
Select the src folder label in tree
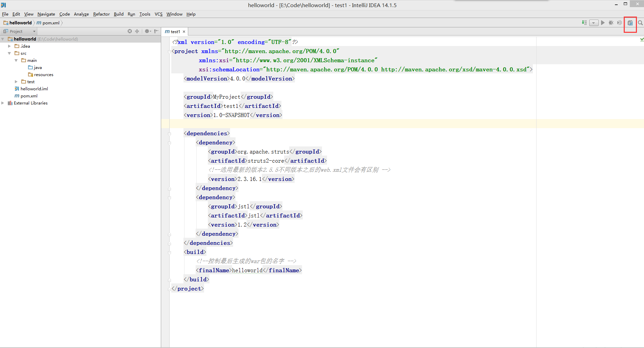pos(23,53)
